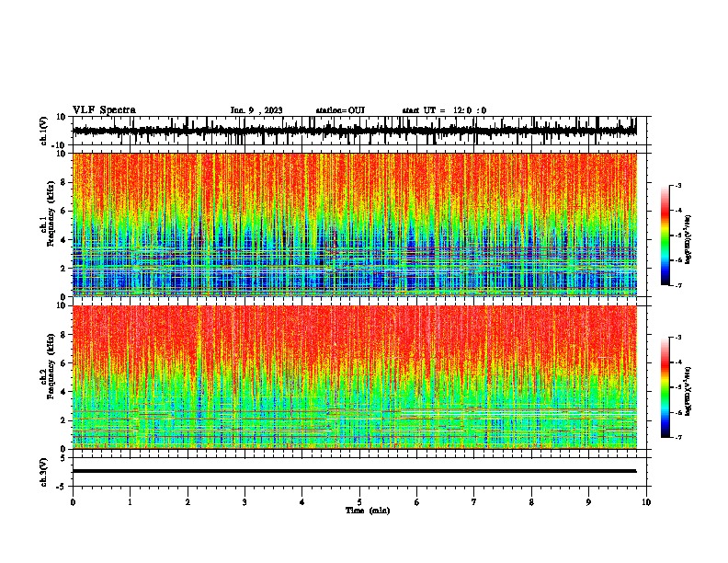Click the ch.1 voltage waveform trace
Image resolution: width=728 pixels, height=563 pixels.
[354, 131]
